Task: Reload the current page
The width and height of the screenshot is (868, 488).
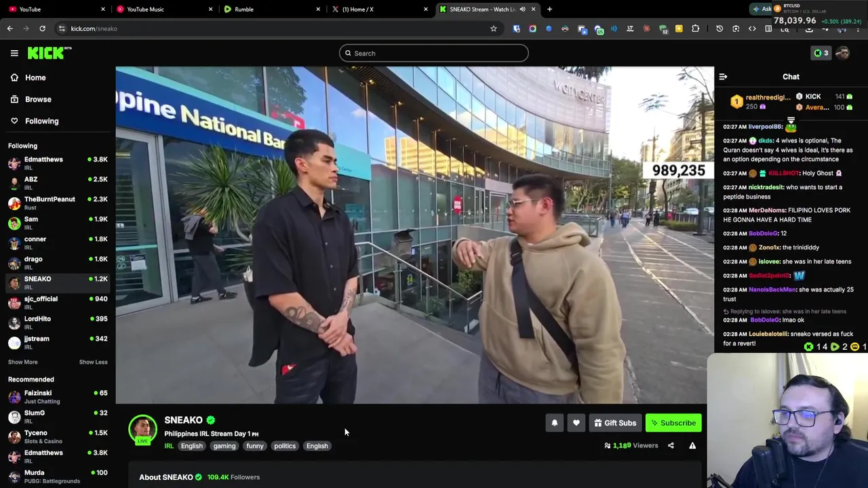Action: click(42, 28)
